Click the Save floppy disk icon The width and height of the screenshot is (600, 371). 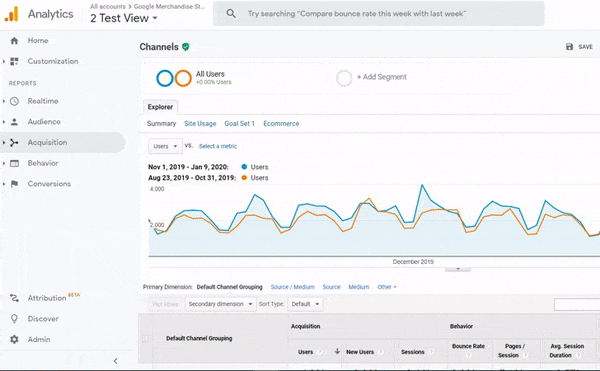[x=569, y=47]
